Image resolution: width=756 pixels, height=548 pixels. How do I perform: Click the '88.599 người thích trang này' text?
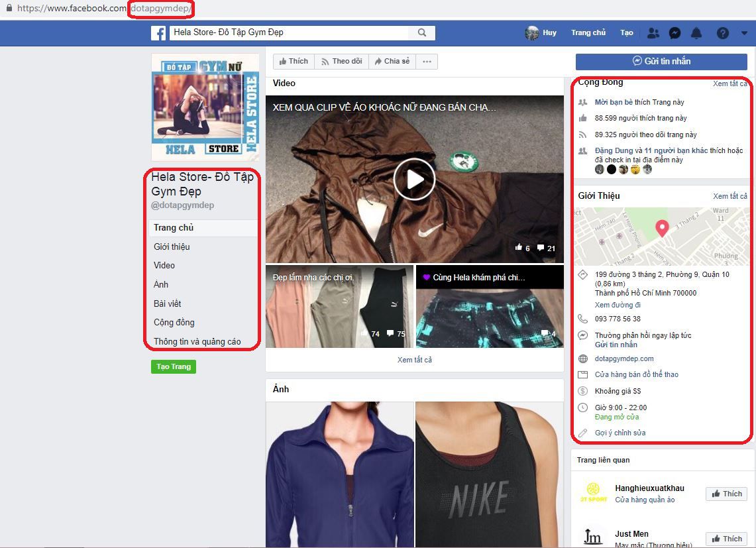[x=641, y=118]
